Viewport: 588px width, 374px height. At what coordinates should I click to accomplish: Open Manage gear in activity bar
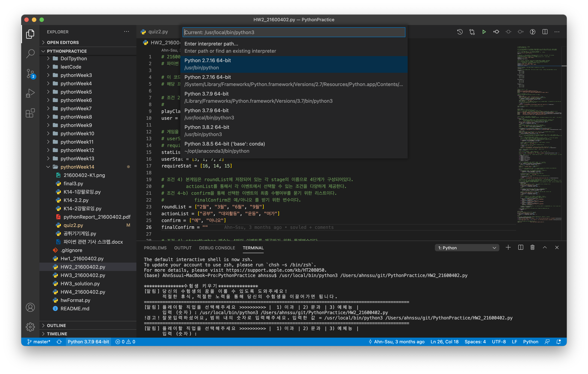30,327
